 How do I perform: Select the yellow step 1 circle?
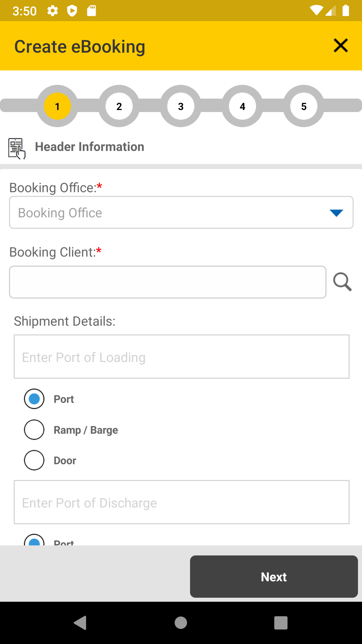tap(57, 106)
